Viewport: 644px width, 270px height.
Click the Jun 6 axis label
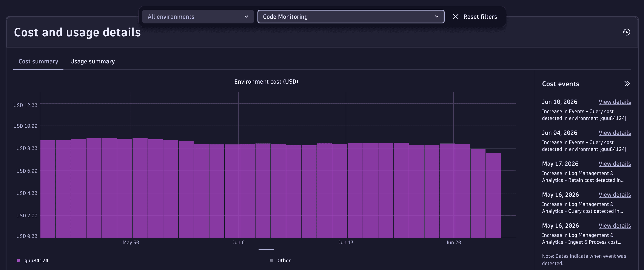pos(238,242)
